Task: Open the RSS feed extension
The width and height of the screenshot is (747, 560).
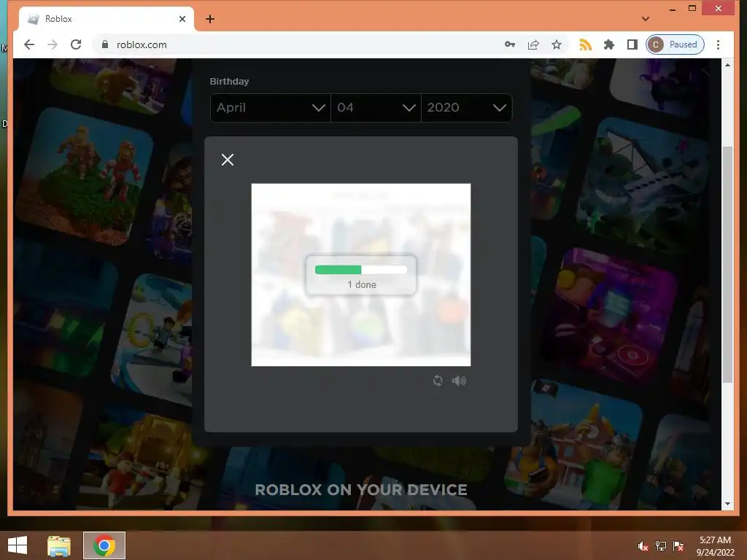Action: click(585, 44)
